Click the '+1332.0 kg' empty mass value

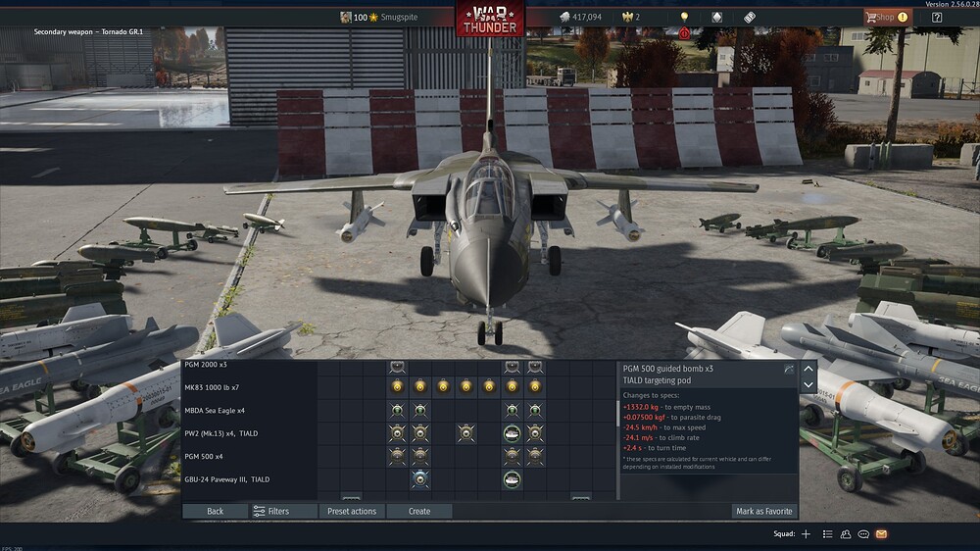click(x=640, y=407)
